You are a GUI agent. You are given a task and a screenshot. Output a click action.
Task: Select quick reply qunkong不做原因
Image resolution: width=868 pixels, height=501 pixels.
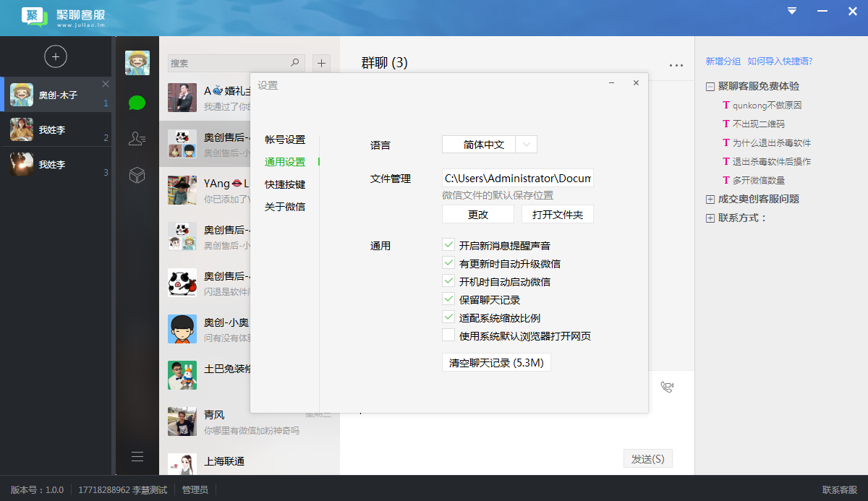click(x=767, y=105)
